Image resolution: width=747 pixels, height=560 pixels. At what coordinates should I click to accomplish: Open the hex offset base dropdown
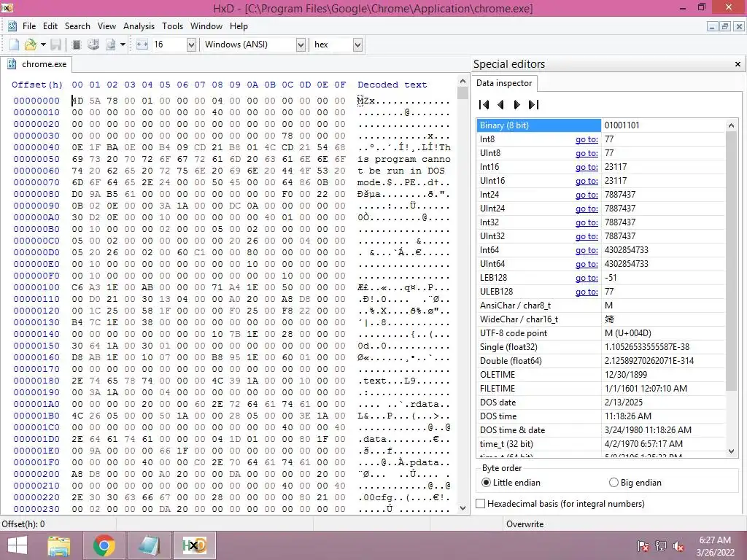pos(357,44)
